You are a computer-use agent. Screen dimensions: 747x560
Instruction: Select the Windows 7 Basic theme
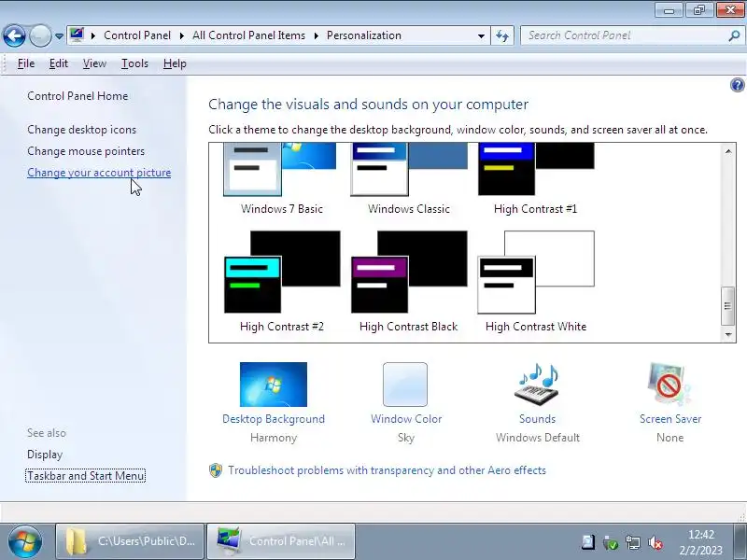[282, 178]
